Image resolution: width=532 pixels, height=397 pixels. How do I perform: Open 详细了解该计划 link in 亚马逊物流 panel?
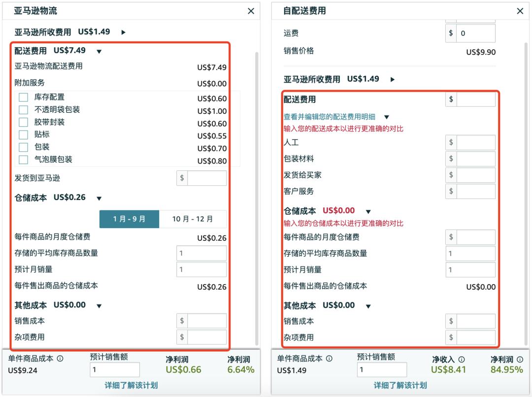click(132, 386)
